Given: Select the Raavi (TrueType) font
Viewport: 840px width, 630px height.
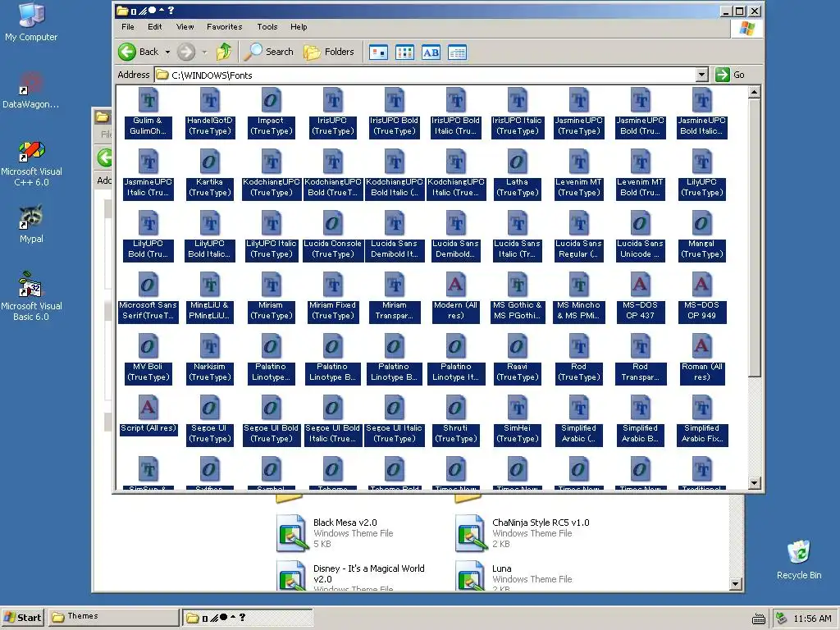Looking at the screenshot, I should point(517,359).
